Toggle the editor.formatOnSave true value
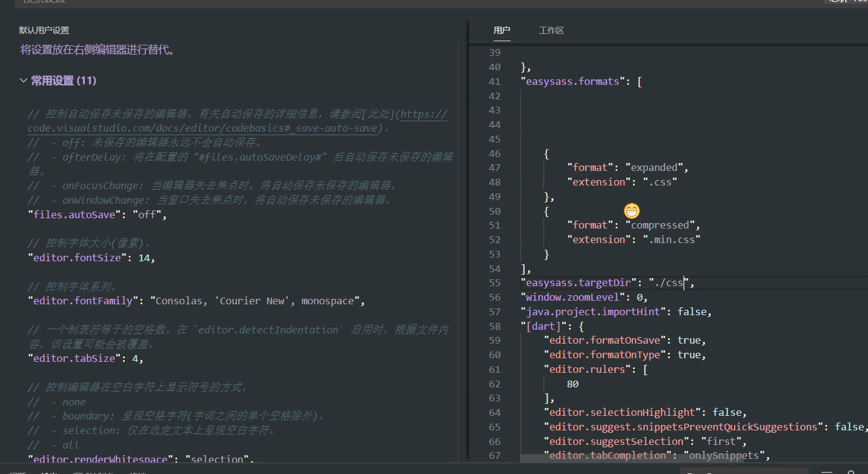 click(x=689, y=340)
